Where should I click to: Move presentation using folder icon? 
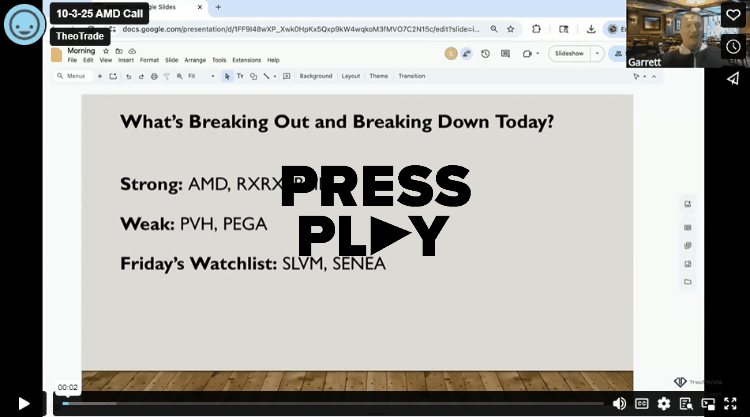tap(119, 51)
